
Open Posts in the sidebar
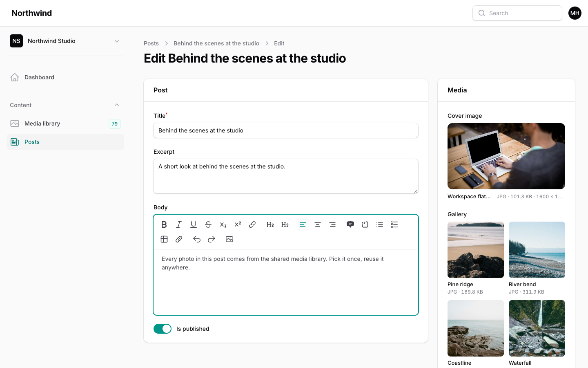[x=65, y=142]
